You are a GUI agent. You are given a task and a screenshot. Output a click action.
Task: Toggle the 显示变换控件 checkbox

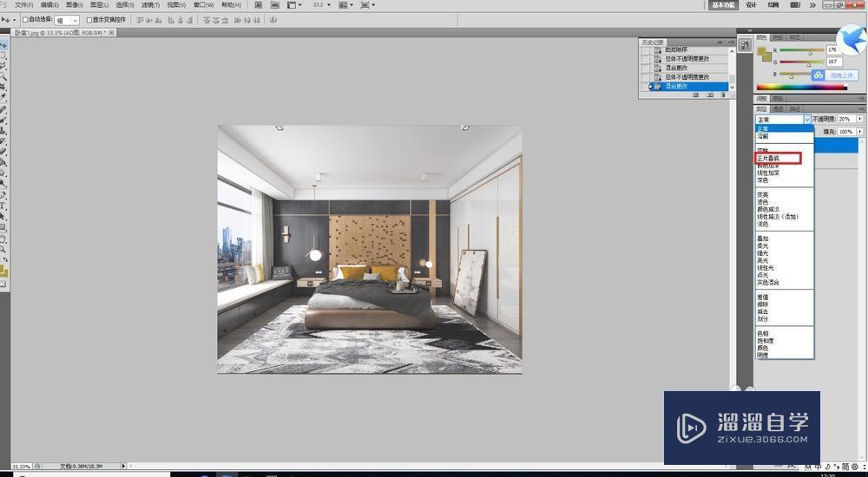coord(89,20)
